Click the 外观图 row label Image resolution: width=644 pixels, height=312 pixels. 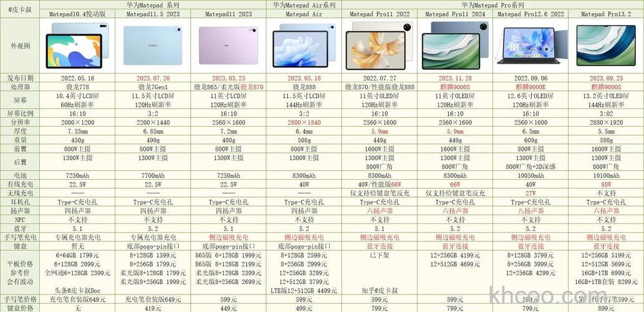(20, 46)
